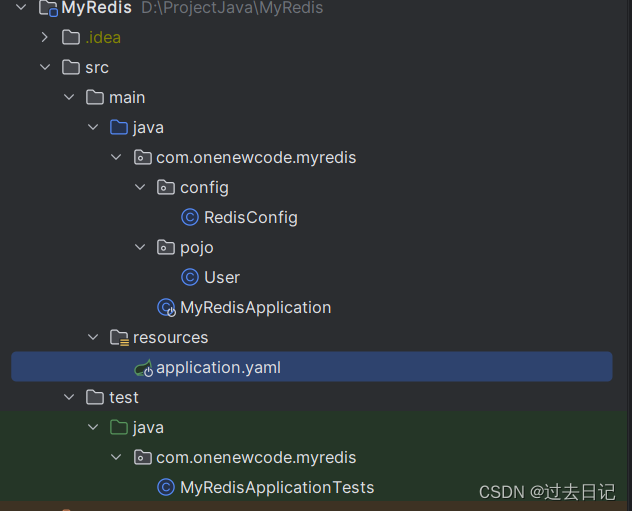Viewport: 632px width, 511px height.
Task: Collapse the pojo package chevron
Action: (x=140, y=247)
